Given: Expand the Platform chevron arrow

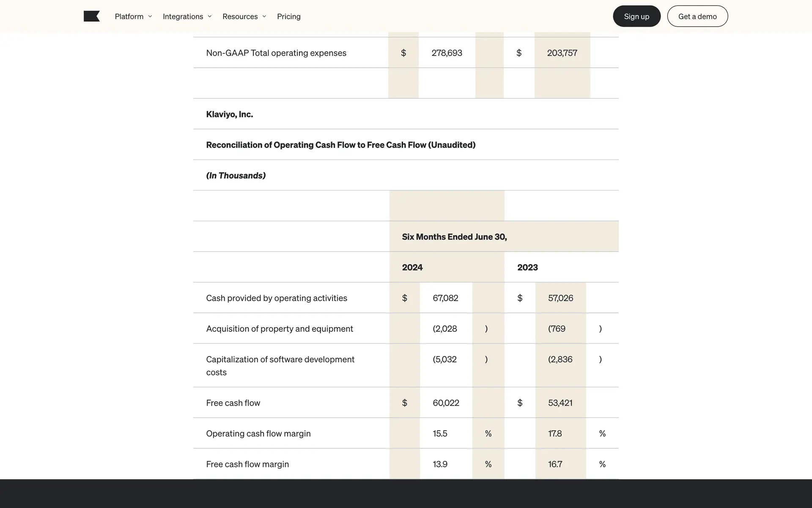Looking at the screenshot, I should click(x=150, y=17).
